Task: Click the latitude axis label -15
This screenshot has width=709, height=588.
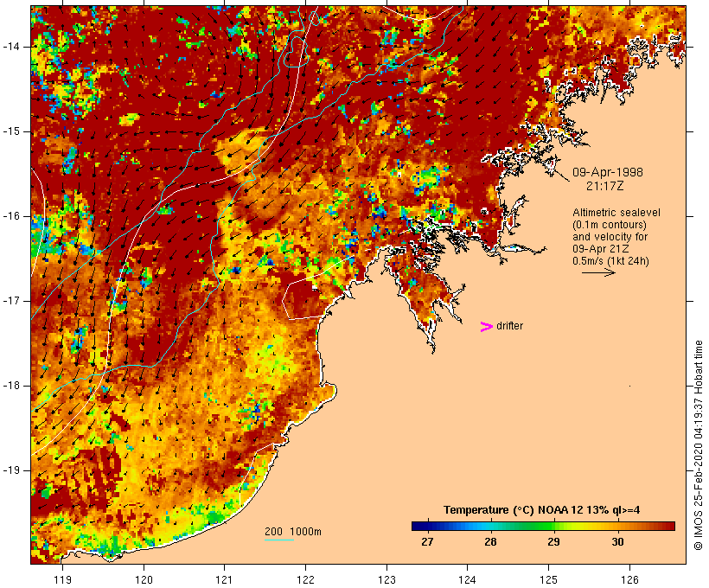Action: [11, 131]
